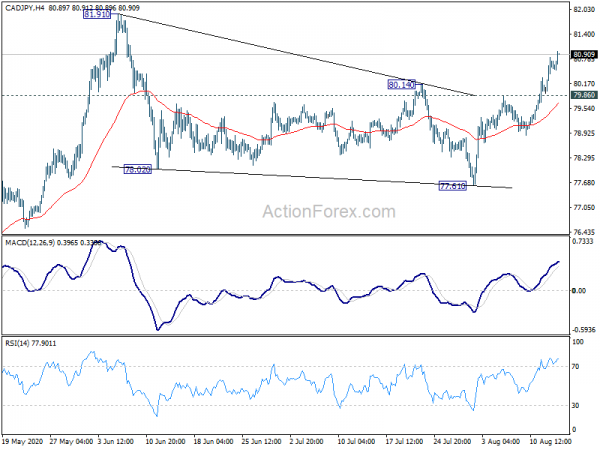
Task: Click the 77.610 low price label
Action: click(x=453, y=186)
